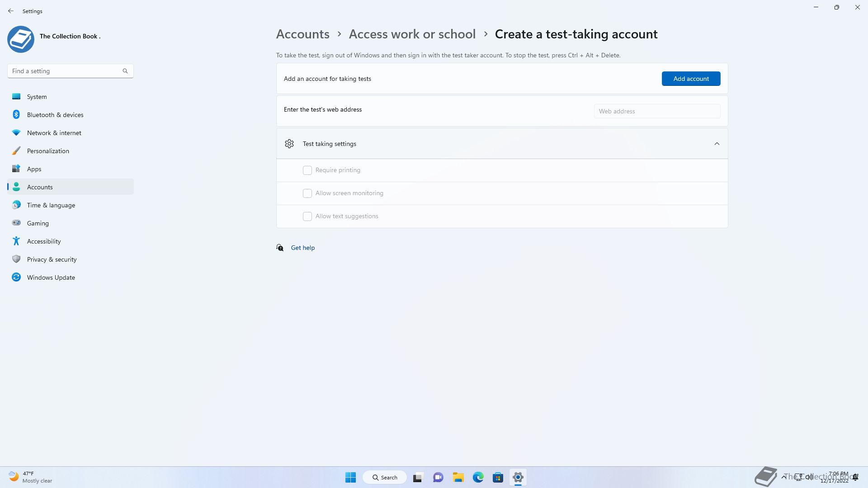Show hidden icons in the system tray
Viewport: 868px width, 488px height.
click(x=783, y=477)
